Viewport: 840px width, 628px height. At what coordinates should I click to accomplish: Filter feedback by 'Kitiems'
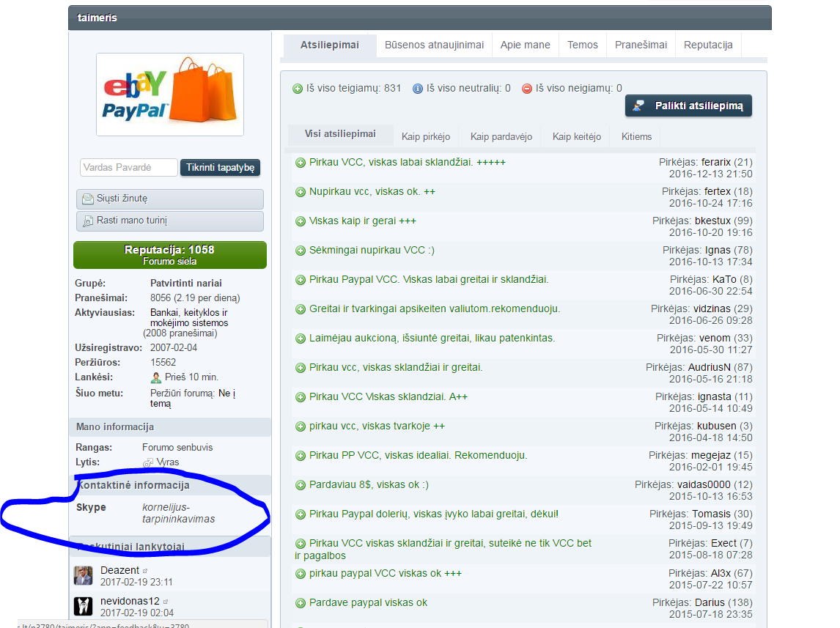[636, 136]
